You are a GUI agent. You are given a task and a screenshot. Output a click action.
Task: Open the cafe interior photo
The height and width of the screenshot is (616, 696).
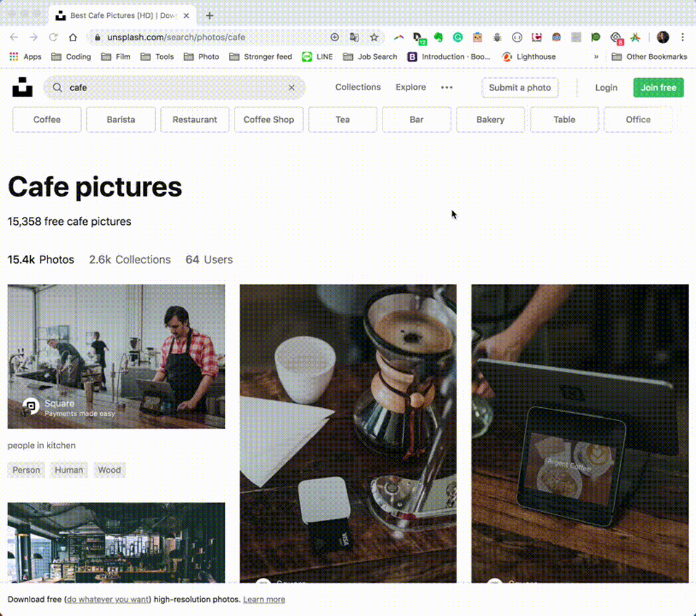pos(116,542)
